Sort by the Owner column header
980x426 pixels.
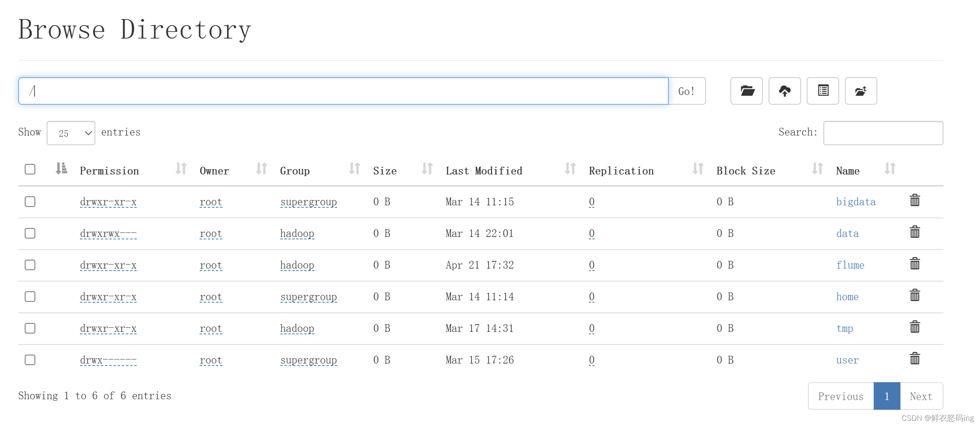point(214,171)
